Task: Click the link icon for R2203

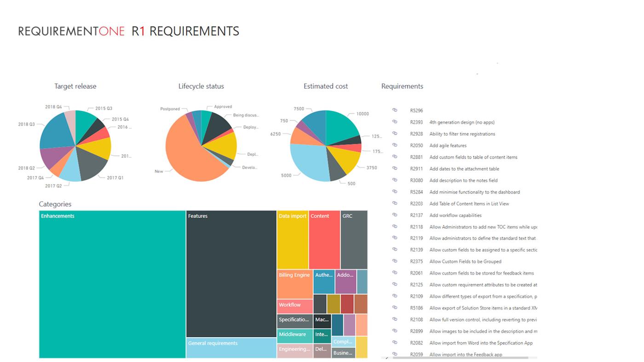Action: click(x=394, y=203)
